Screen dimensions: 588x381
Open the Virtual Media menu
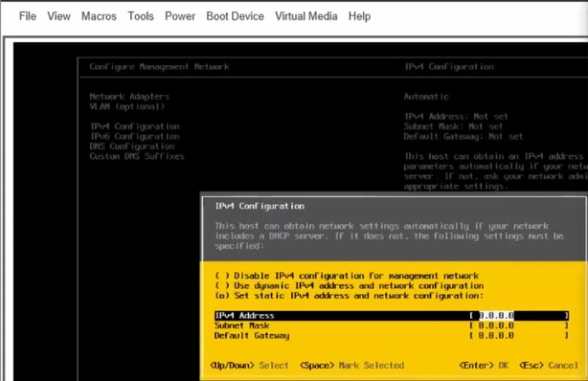(x=306, y=16)
